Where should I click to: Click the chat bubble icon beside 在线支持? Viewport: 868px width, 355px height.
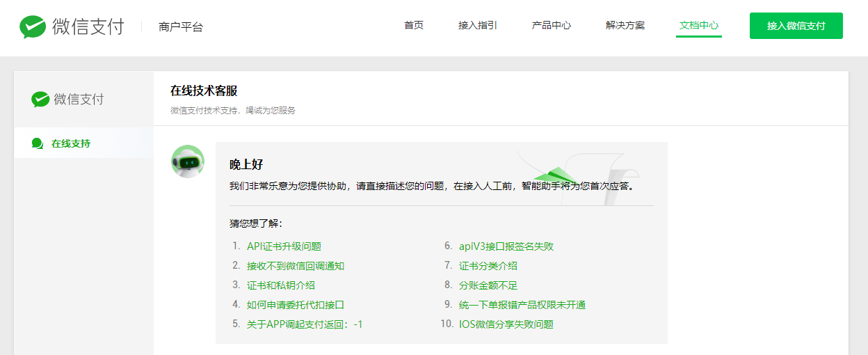(38, 143)
